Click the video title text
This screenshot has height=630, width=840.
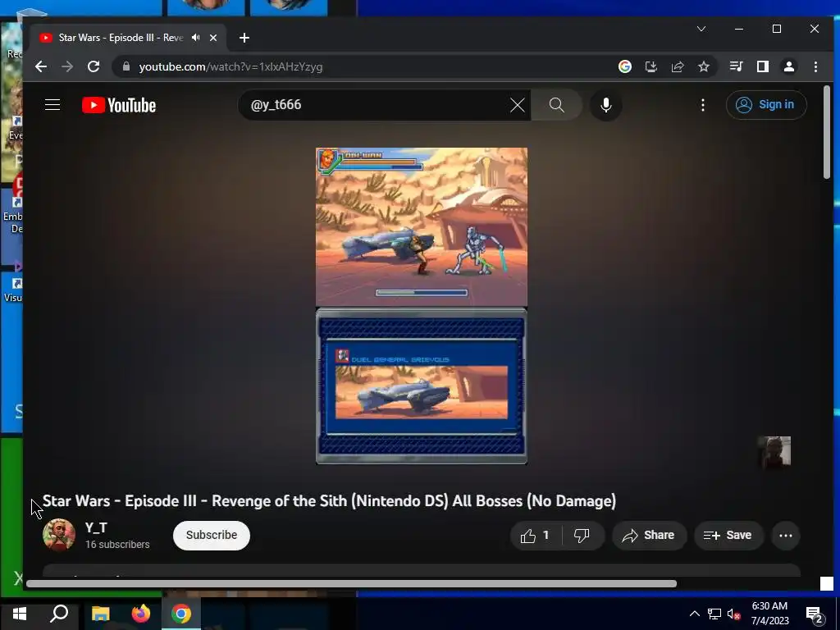pyautogui.click(x=329, y=501)
